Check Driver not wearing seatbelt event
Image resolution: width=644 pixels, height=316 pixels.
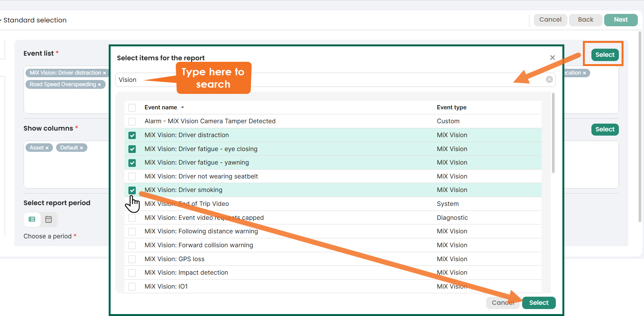(x=132, y=177)
